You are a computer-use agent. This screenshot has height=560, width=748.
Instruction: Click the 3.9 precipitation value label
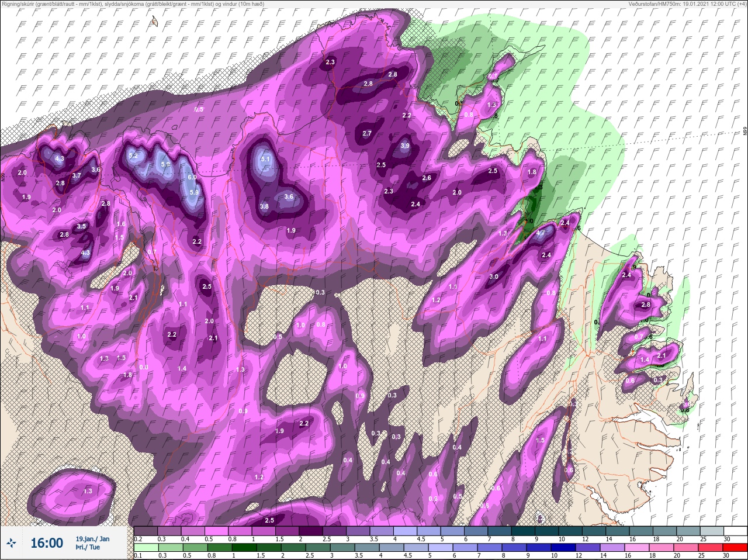(x=406, y=146)
